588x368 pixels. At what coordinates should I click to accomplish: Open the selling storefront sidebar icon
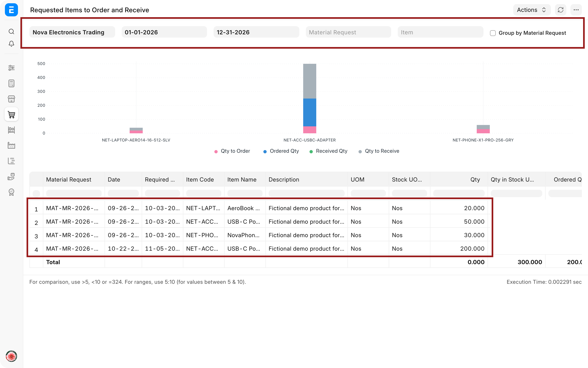(x=11, y=99)
